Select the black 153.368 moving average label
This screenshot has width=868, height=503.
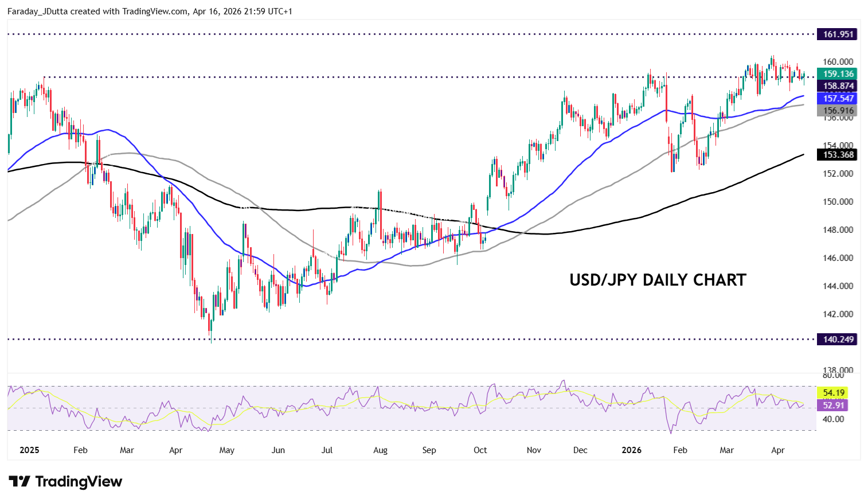pyautogui.click(x=838, y=155)
